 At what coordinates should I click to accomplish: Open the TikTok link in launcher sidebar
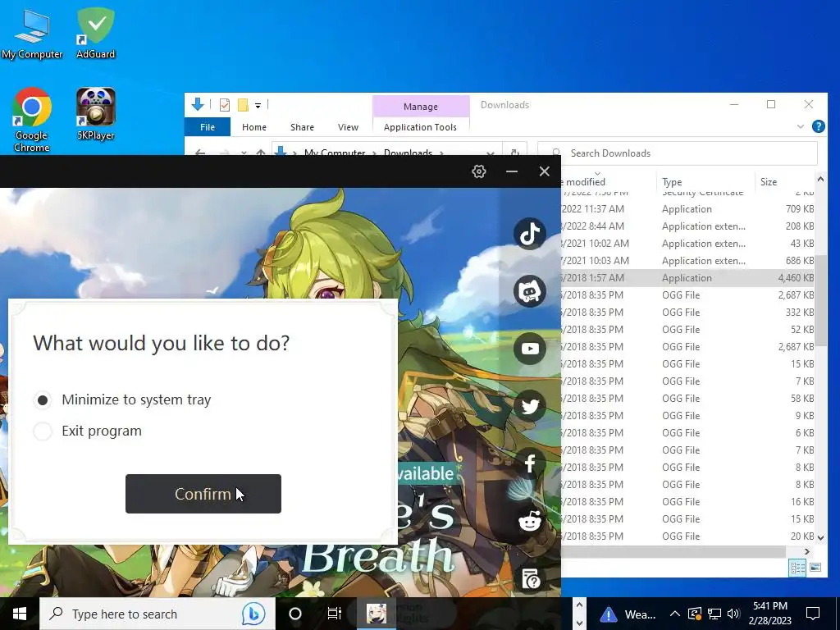530,234
